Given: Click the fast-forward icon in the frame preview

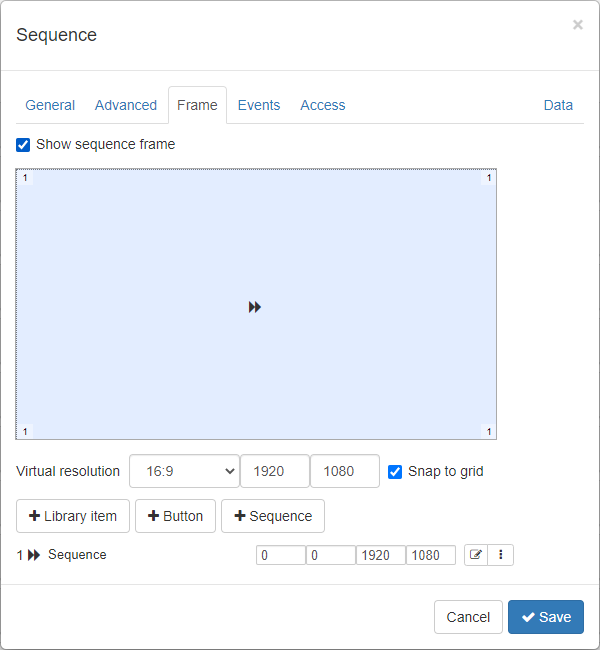Looking at the screenshot, I should [x=255, y=307].
